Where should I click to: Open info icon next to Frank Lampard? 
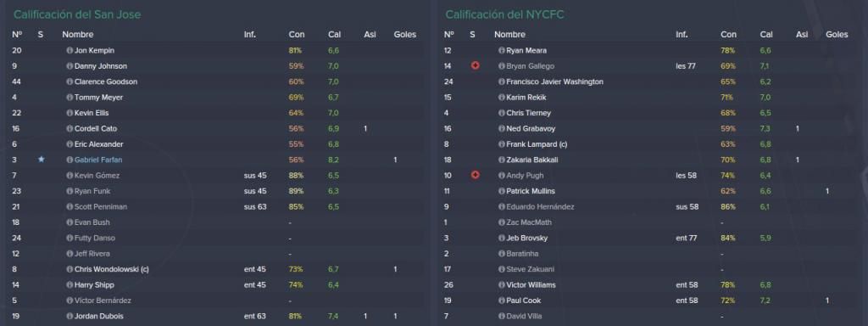coord(502,144)
